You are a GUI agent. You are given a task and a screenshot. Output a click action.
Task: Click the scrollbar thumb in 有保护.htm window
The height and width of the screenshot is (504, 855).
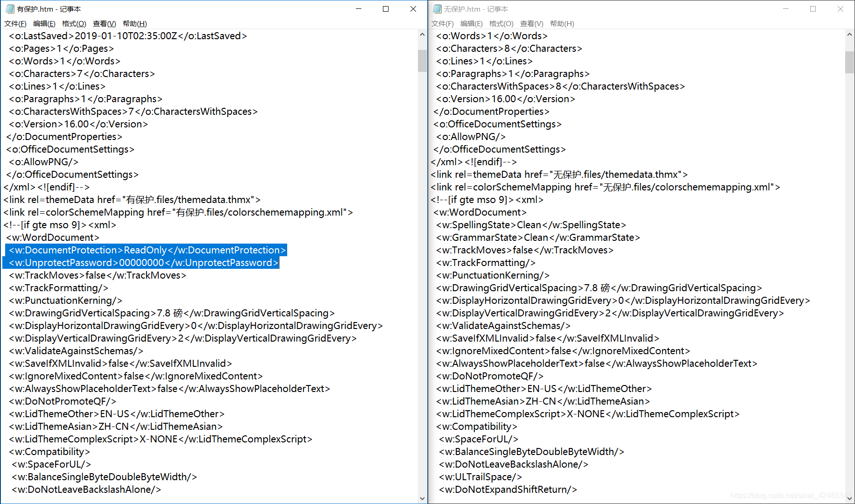click(x=423, y=61)
